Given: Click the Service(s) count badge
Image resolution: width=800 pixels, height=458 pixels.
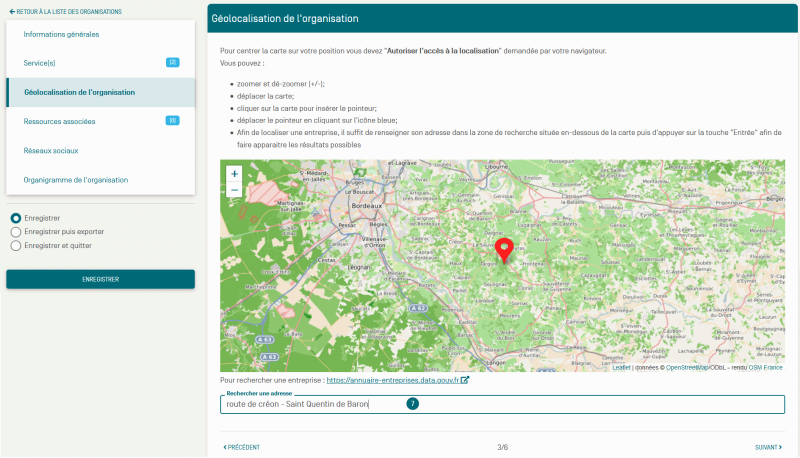Looking at the screenshot, I should pos(172,62).
